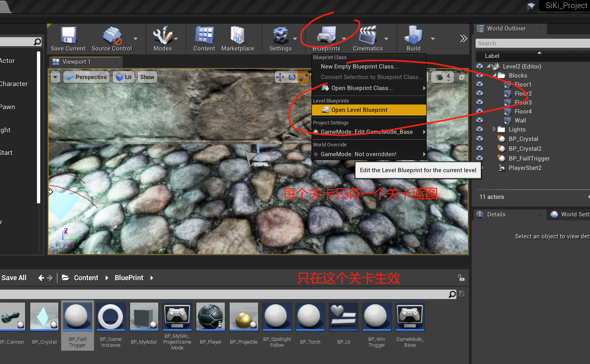Hide BP_FaillTrigger with its eye icon

[x=480, y=158]
